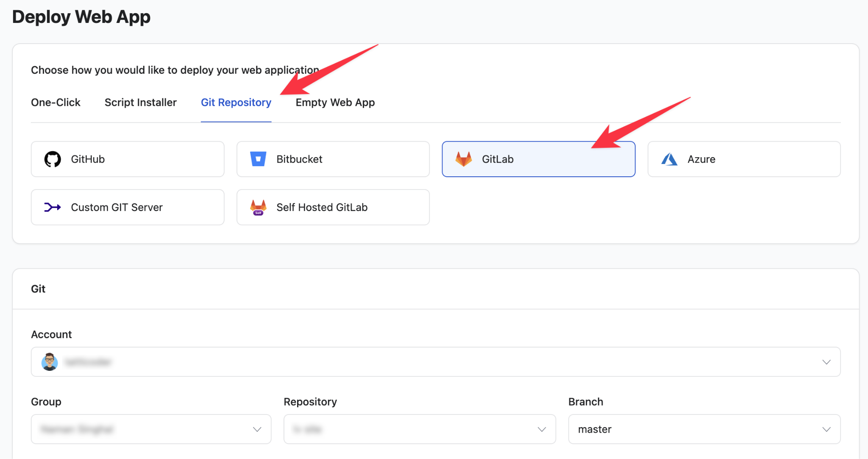
Task: Click the Self Hosted GitLab fox icon
Action: tap(258, 207)
